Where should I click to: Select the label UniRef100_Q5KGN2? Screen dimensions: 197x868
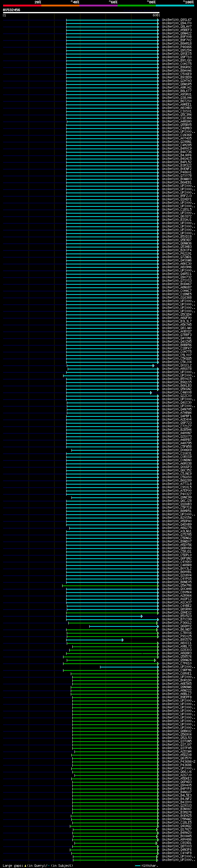(x=177, y=389)
